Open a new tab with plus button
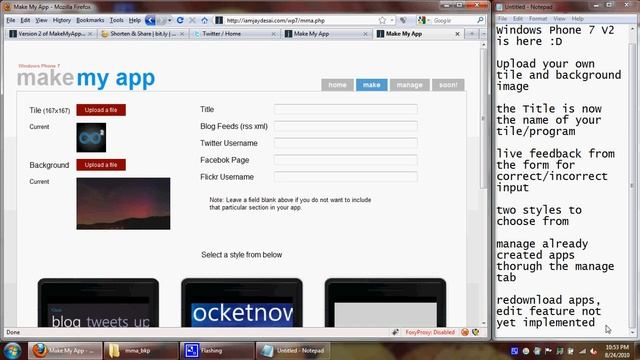 [472, 34]
